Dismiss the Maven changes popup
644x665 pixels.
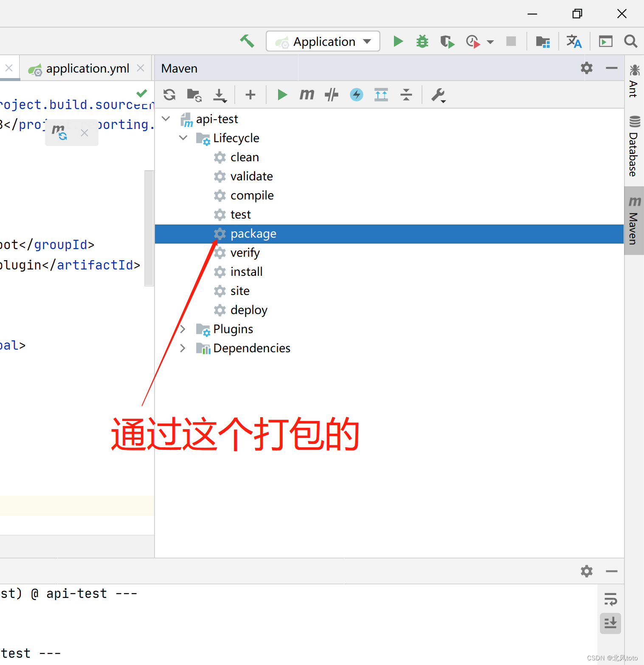84,133
